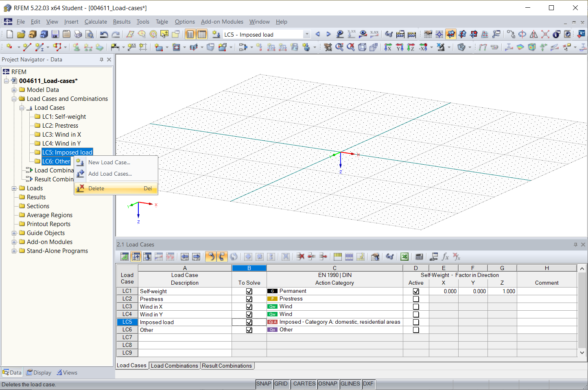
Task: Choose Delete from the context menu
Action: pyautogui.click(x=116, y=188)
